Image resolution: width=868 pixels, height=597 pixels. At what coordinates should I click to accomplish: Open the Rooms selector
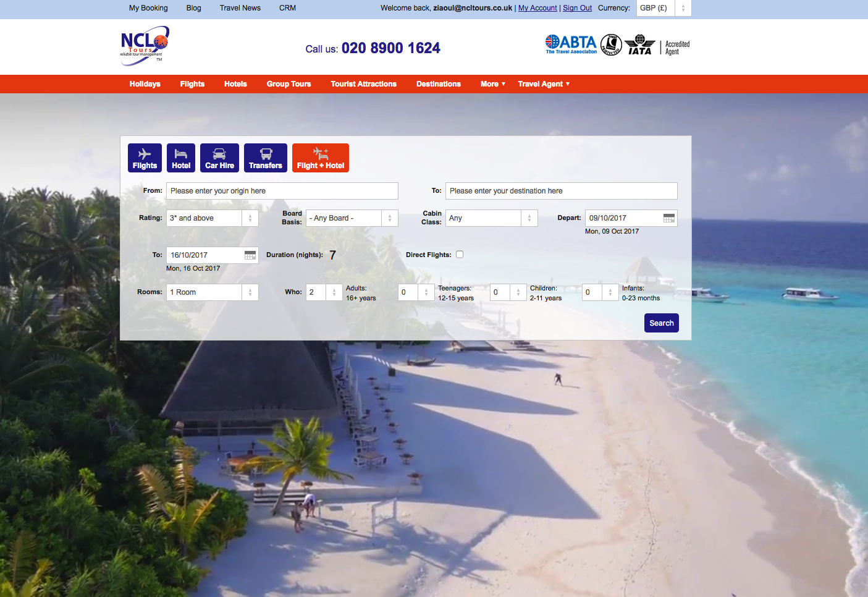pyautogui.click(x=212, y=292)
